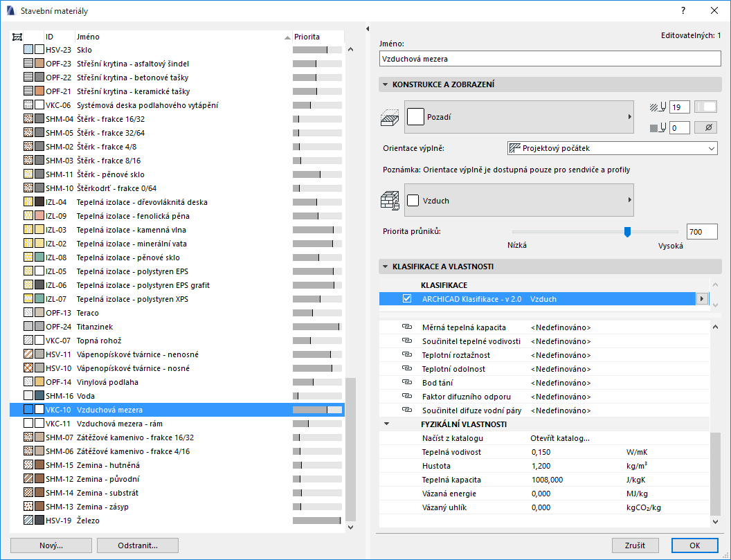731x560 pixels.
Task: Open the help question mark button
Action: pyautogui.click(x=683, y=10)
